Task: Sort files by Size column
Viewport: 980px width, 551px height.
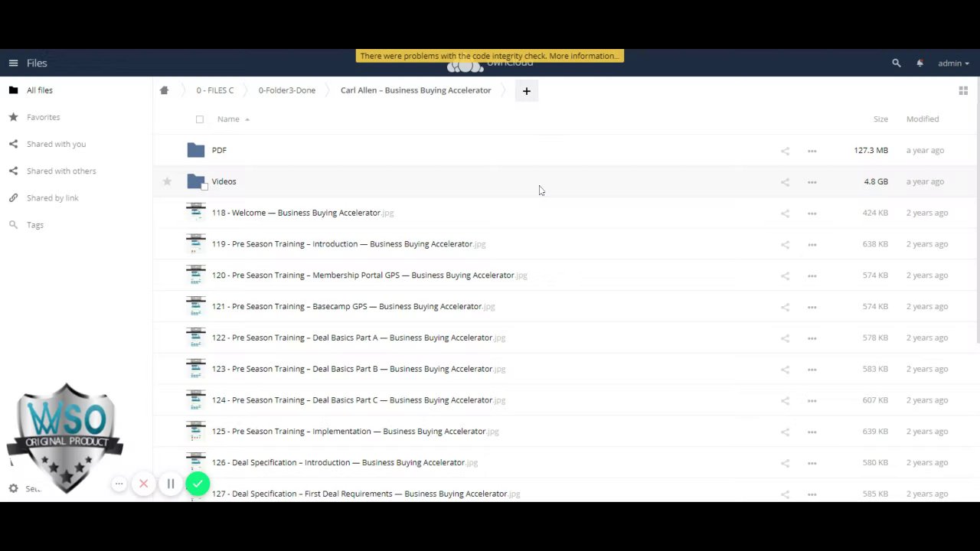Action: [880, 119]
